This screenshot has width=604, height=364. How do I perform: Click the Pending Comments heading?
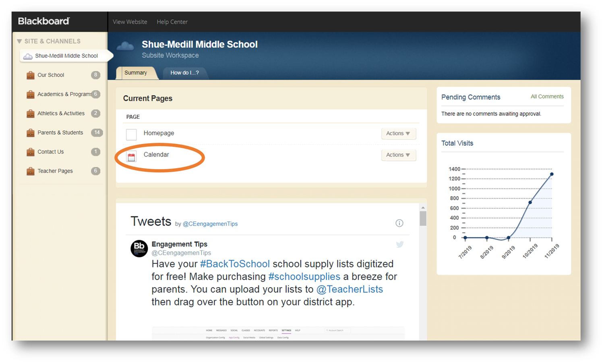(471, 97)
